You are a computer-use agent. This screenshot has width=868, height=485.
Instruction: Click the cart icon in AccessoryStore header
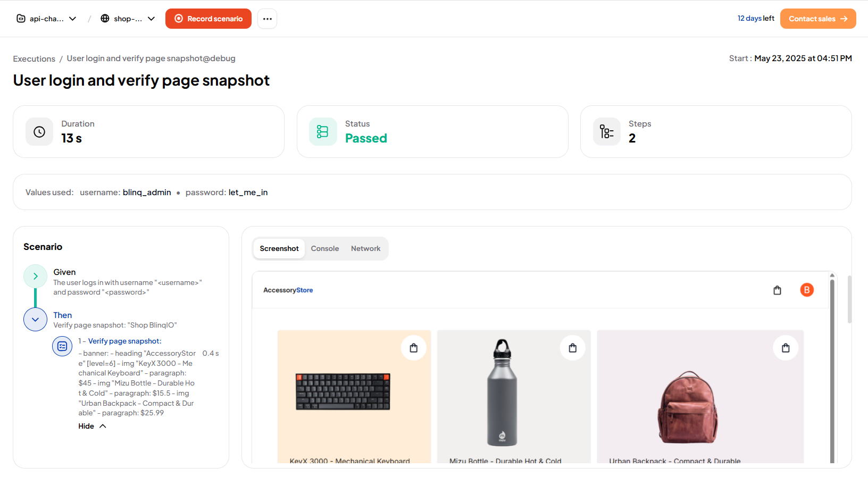point(777,290)
